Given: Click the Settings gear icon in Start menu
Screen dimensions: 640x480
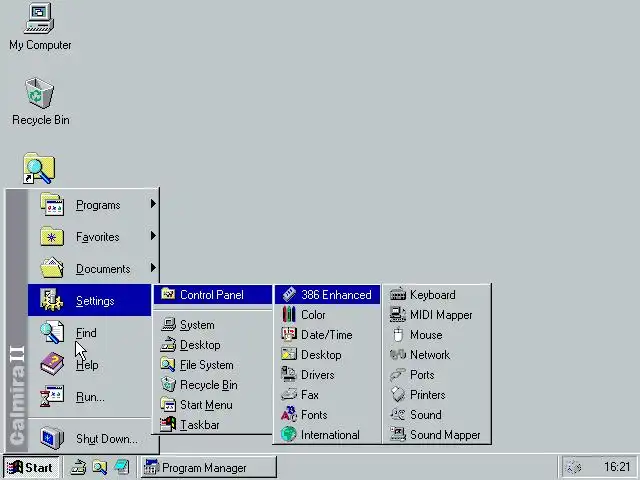Looking at the screenshot, I should pos(52,300).
